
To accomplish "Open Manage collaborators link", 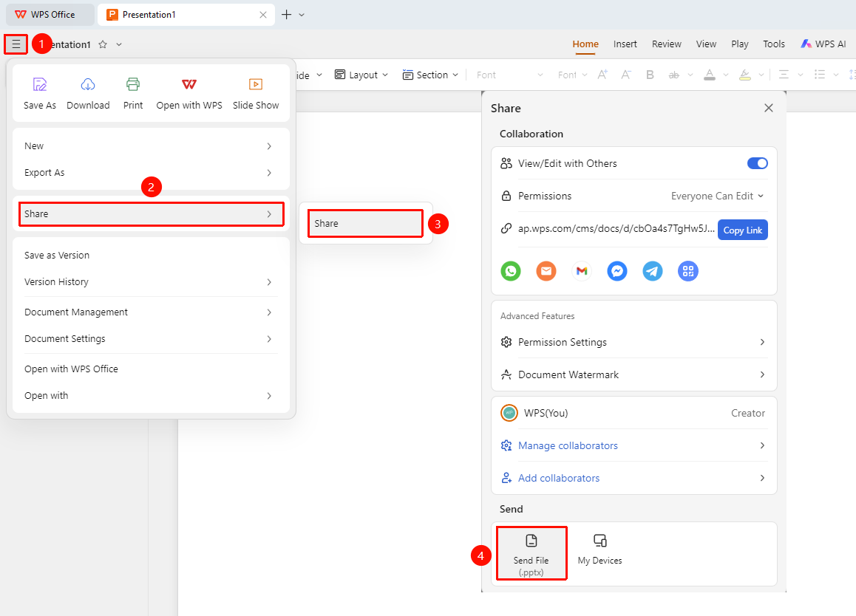I will tap(633, 446).
